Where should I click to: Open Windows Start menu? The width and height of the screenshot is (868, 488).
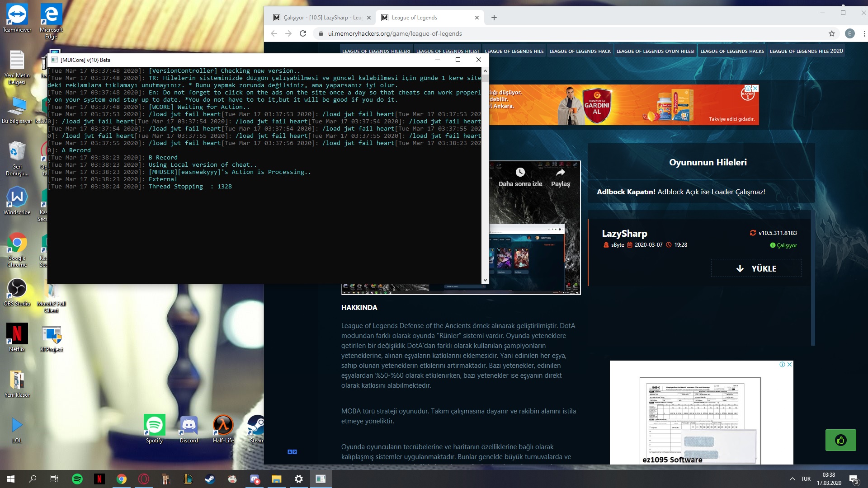coord(11,479)
